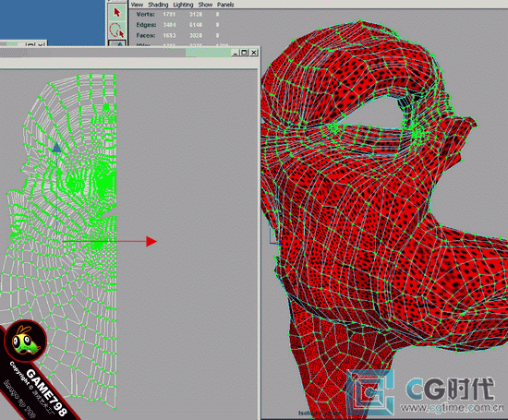Open the Shading menu

coord(158,5)
